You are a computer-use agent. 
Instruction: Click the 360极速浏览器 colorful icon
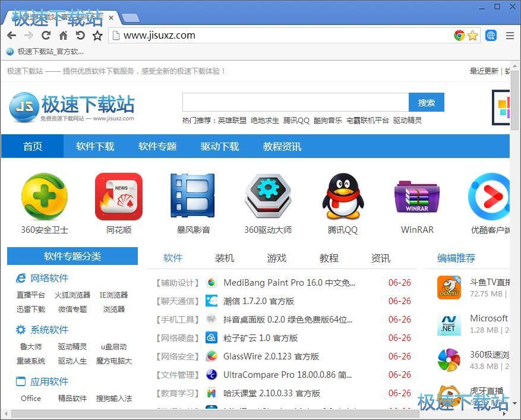pos(449,360)
